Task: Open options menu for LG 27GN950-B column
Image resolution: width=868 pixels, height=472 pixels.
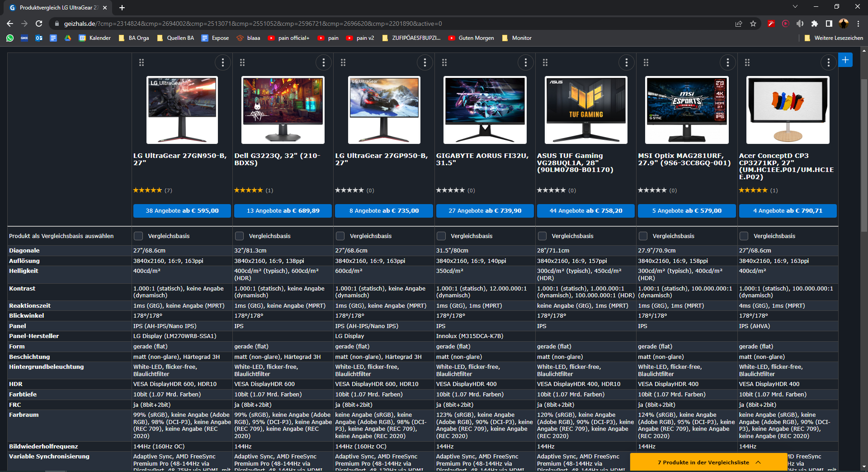Action: click(223, 62)
